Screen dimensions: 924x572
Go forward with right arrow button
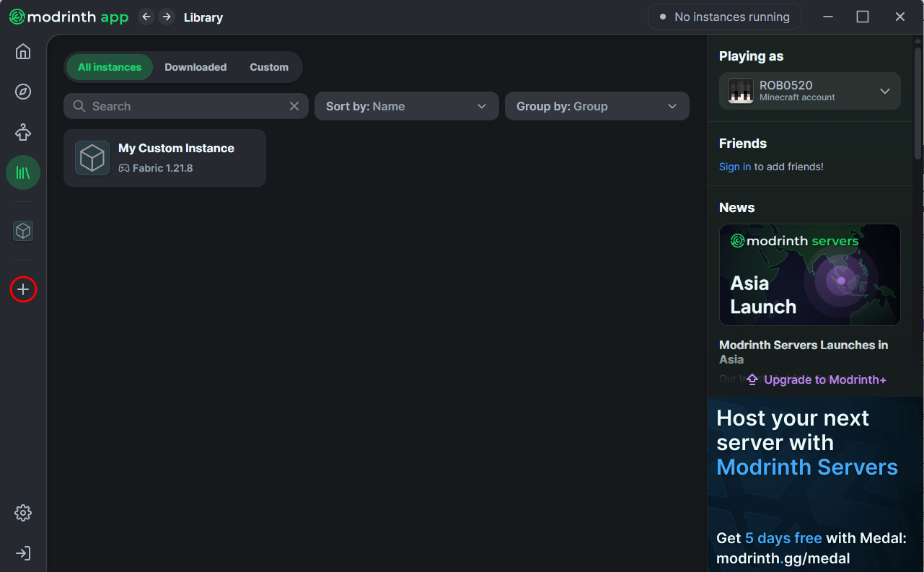point(167,17)
